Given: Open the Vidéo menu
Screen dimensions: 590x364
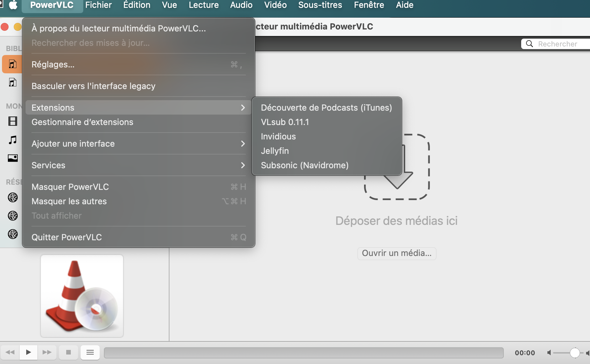Looking at the screenshot, I should [x=275, y=5].
